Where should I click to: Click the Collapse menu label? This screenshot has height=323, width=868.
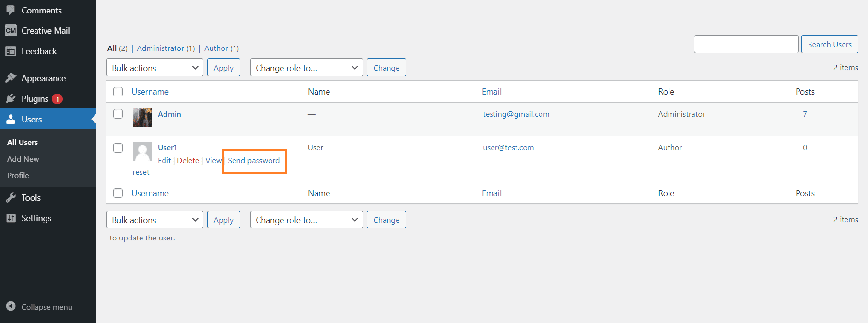tap(47, 307)
